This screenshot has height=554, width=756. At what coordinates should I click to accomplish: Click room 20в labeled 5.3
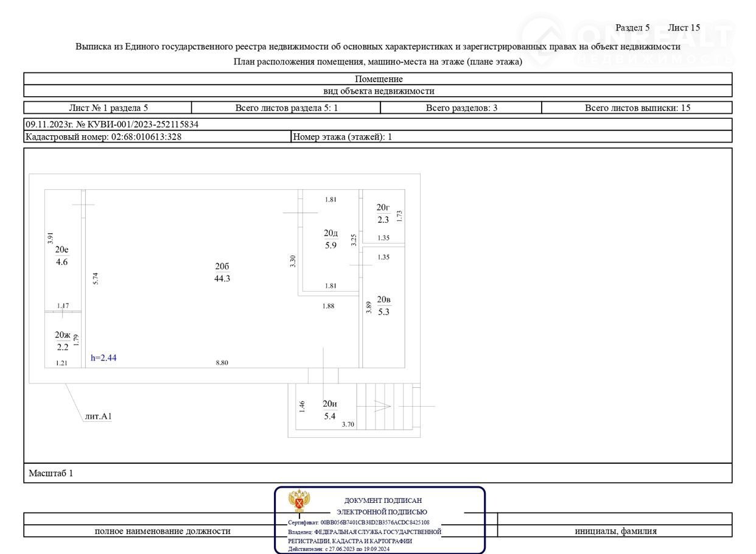click(383, 306)
